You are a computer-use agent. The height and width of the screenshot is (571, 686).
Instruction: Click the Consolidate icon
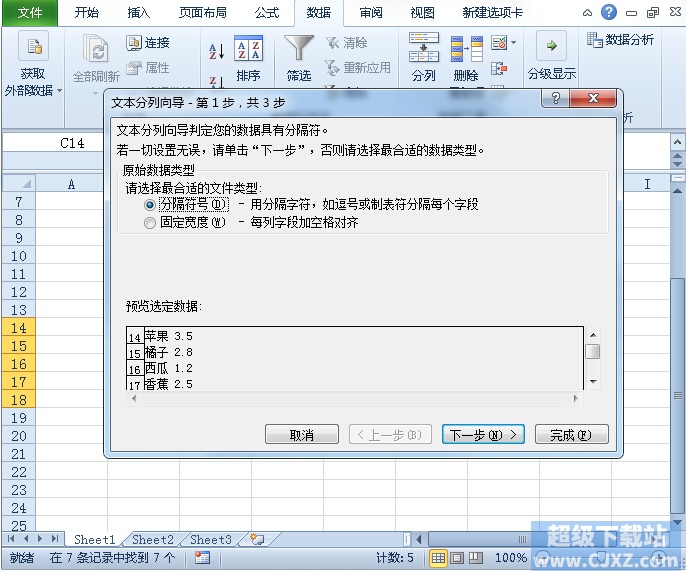click(499, 68)
